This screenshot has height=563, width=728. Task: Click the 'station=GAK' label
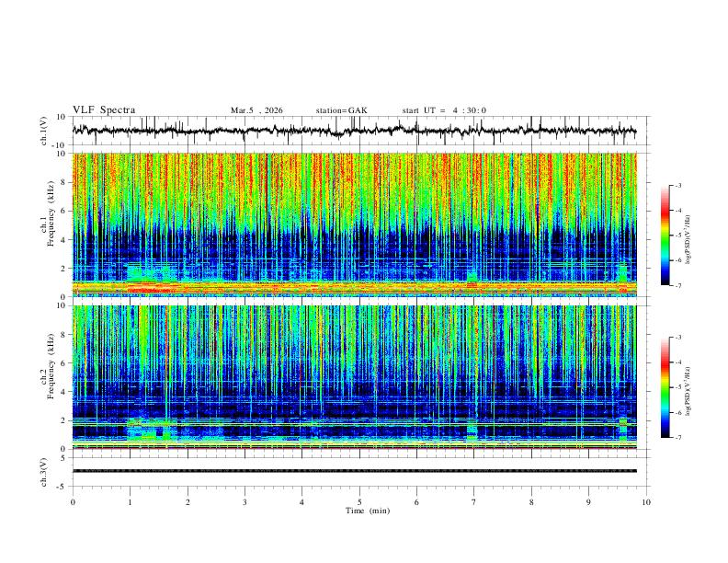click(341, 110)
